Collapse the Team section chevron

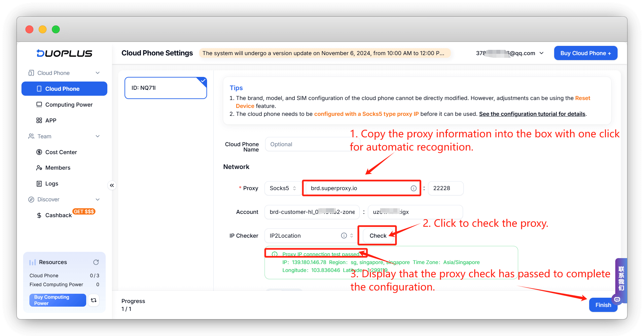(x=98, y=136)
